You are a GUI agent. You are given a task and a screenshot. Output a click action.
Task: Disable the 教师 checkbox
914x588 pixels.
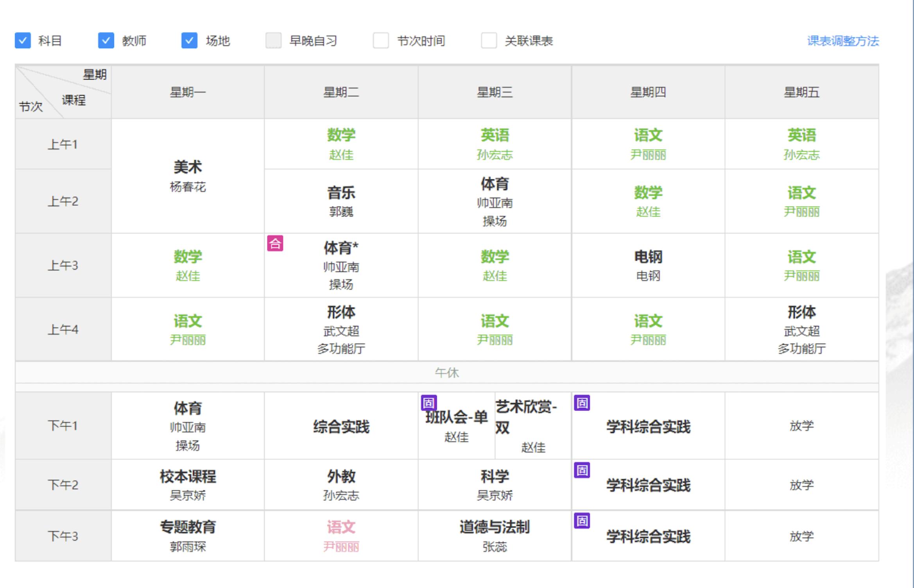click(x=106, y=40)
